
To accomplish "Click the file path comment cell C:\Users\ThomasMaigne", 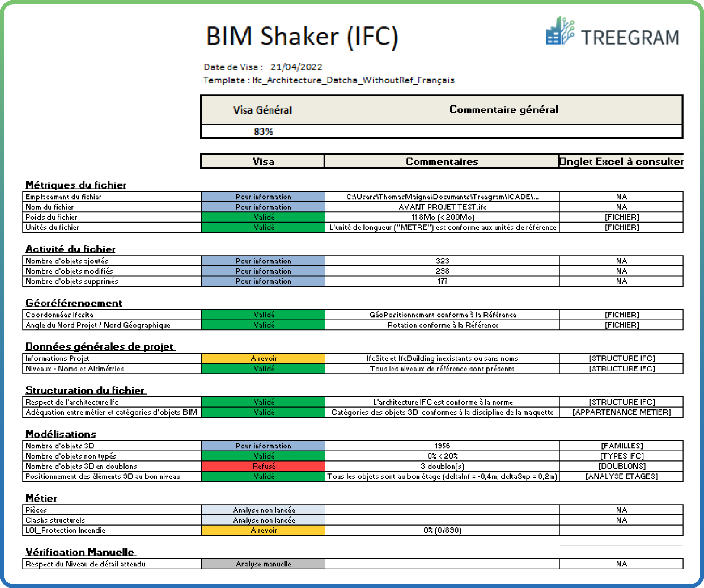I will click(x=442, y=197).
